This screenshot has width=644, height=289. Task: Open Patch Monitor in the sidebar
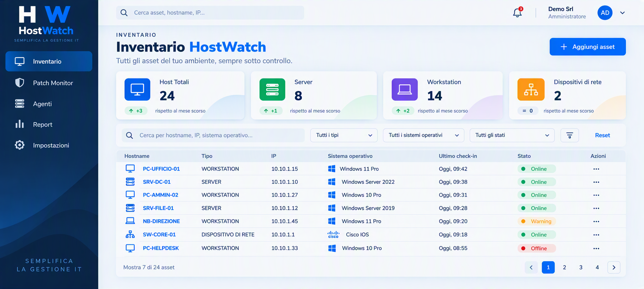pyautogui.click(x=49, y=83)
